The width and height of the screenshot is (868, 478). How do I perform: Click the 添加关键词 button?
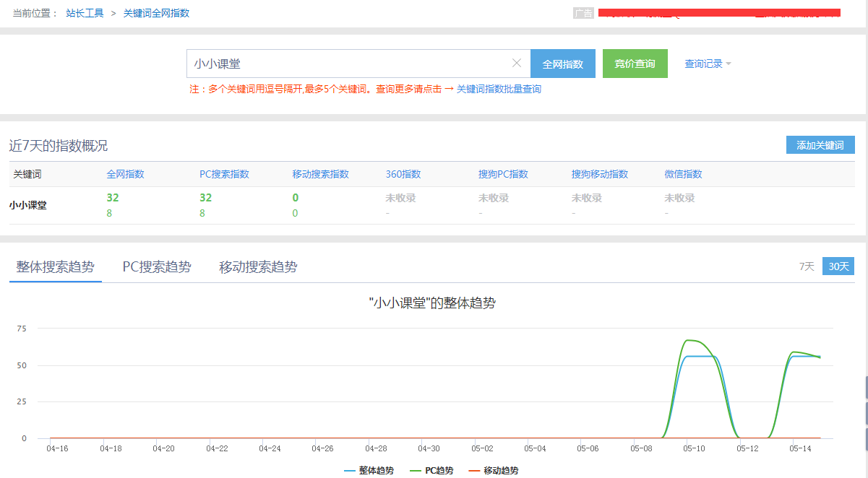coord(820,145)
